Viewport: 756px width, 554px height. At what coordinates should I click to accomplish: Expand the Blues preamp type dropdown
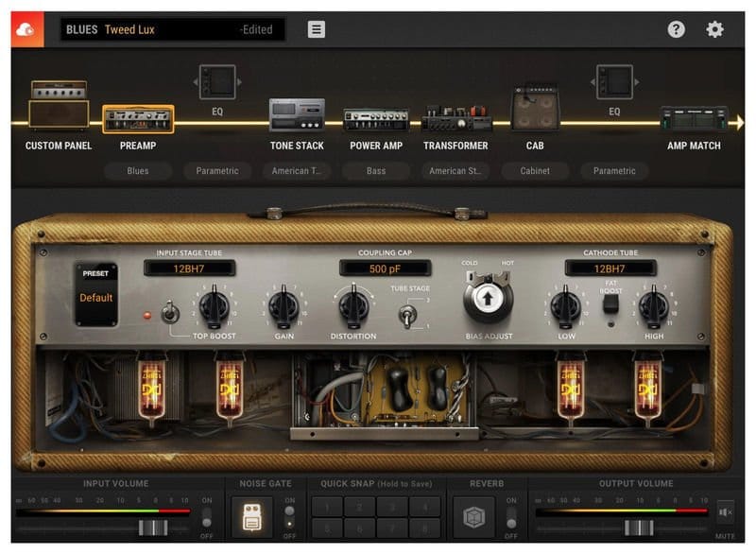138,171
